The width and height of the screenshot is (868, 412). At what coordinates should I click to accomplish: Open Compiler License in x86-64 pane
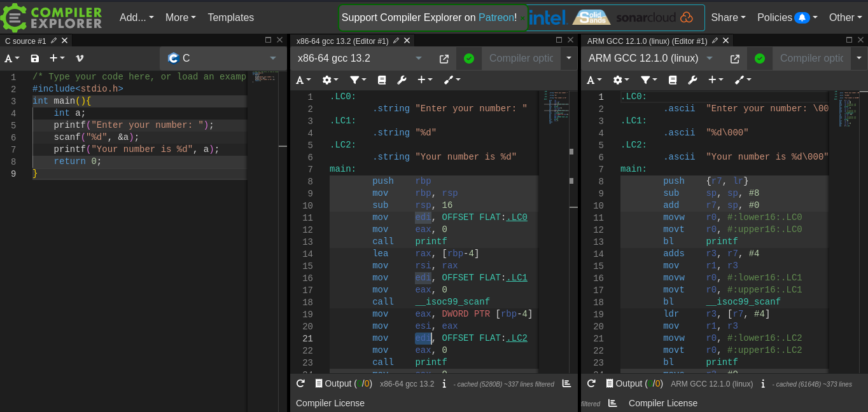pyautogui.click(x=330, y=403)
